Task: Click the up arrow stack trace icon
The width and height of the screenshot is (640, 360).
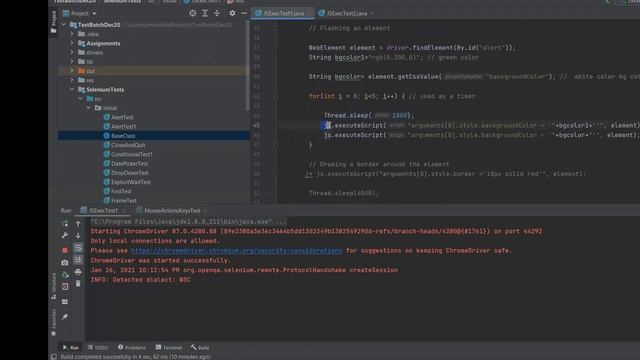Action: click(78, 224)
